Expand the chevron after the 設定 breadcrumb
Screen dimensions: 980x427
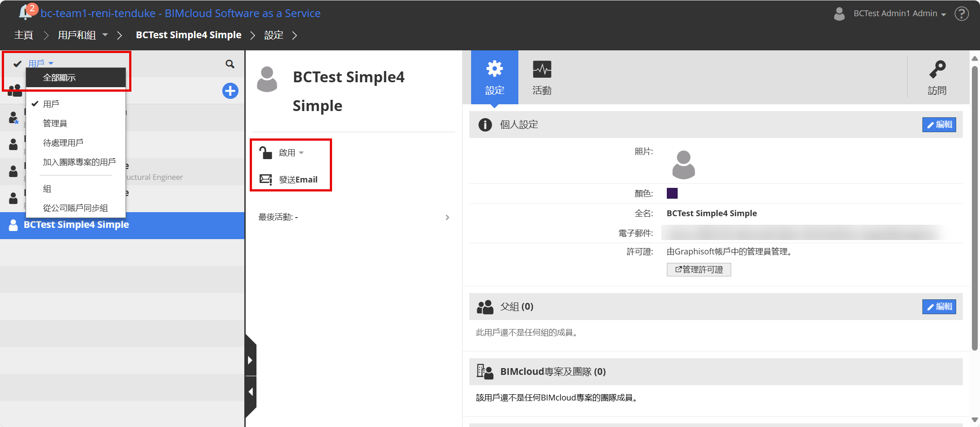(x=295, y=35)
